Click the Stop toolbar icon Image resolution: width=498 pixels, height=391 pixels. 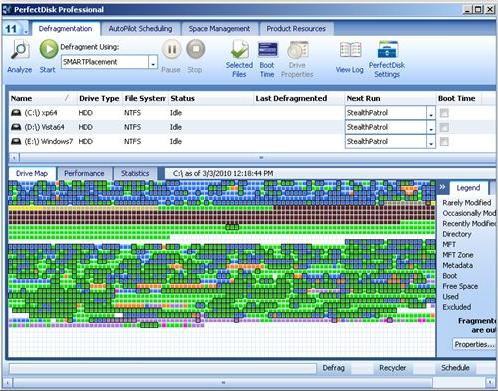click(196, 49)
